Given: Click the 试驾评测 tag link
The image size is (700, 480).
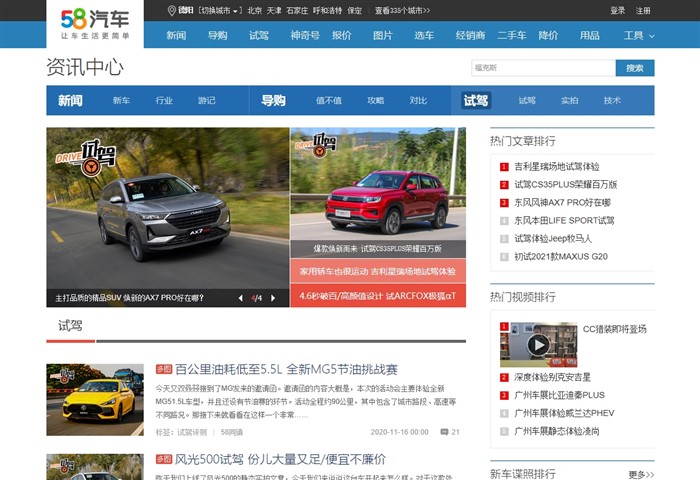Looking at the screenshot, I should coord(192,432).
